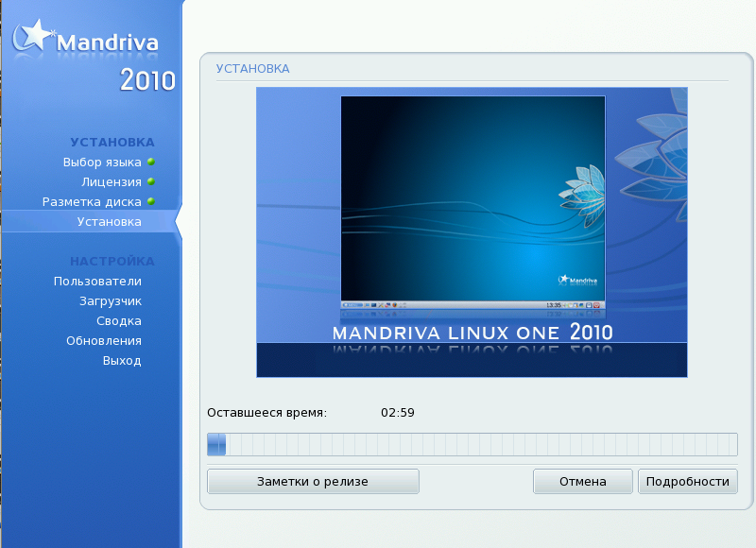This screenshot has width=756, height=548.
Task: Select Выбор языка step in sidebar
Action: (102, 163)
